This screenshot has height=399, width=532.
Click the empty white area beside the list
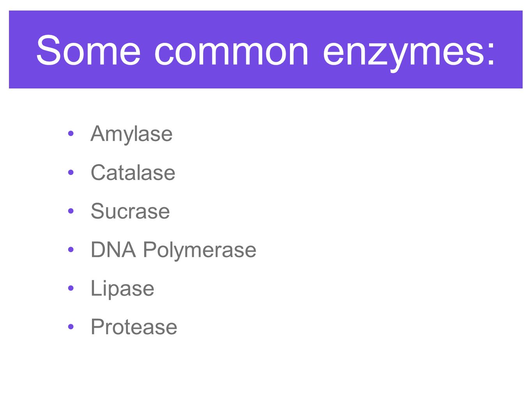coord(390,234)
